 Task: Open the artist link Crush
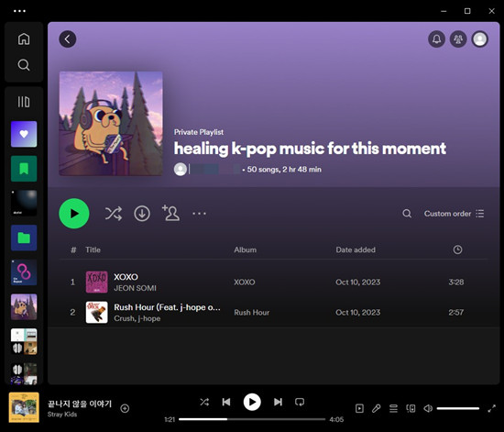point(125,318)
